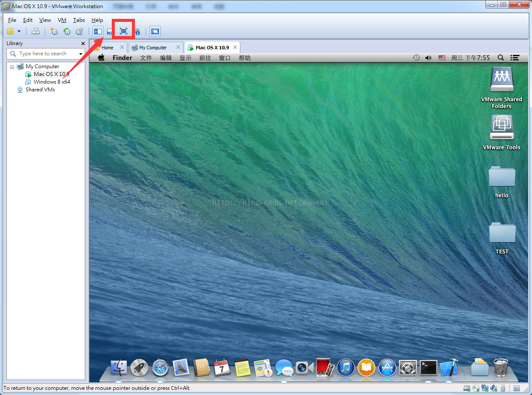This screenshot has height=395, width=532.
Task: Open the File menu
Action: click(12, 20)
